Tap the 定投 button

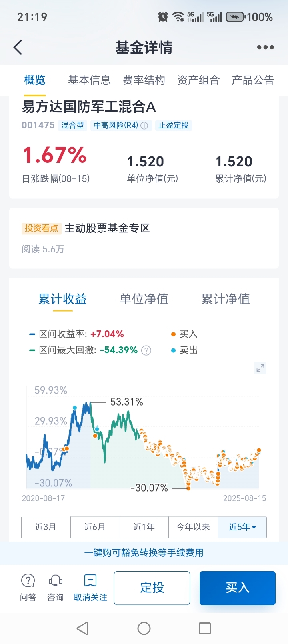pyautogui.click(x=152, y=588)
